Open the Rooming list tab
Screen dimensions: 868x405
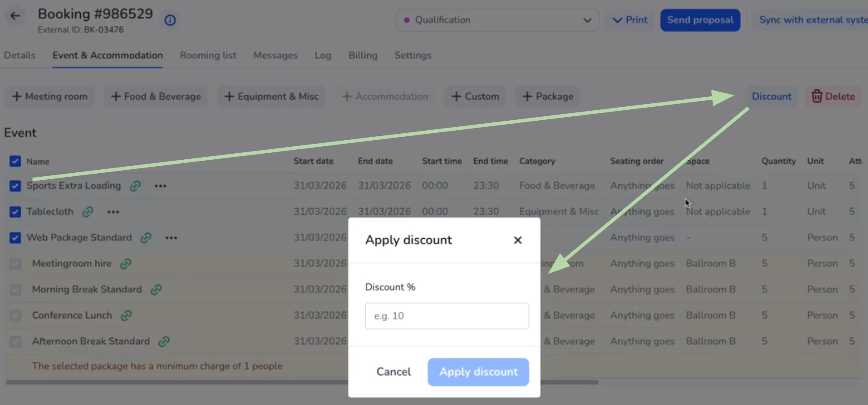208,56
